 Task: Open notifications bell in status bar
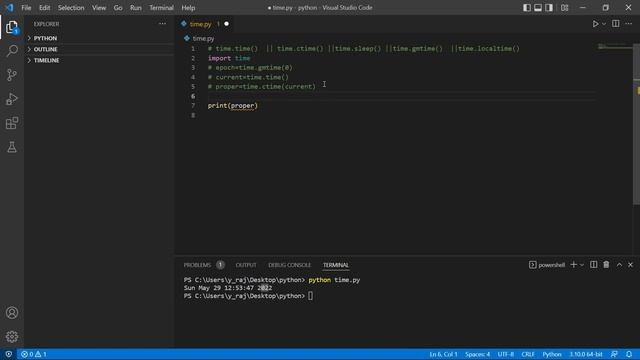point(629,354)
